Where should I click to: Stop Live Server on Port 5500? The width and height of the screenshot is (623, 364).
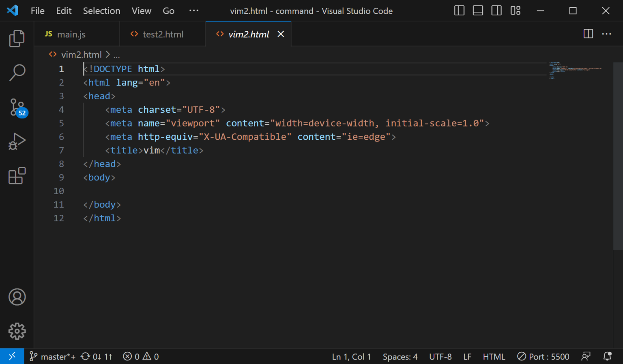click(x=543, y=356)
